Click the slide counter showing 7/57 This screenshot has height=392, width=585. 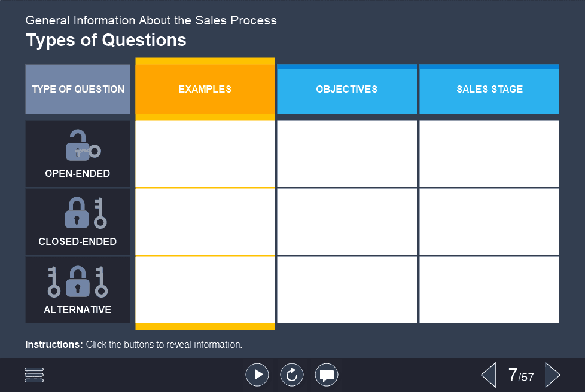(x=520, y=375)
